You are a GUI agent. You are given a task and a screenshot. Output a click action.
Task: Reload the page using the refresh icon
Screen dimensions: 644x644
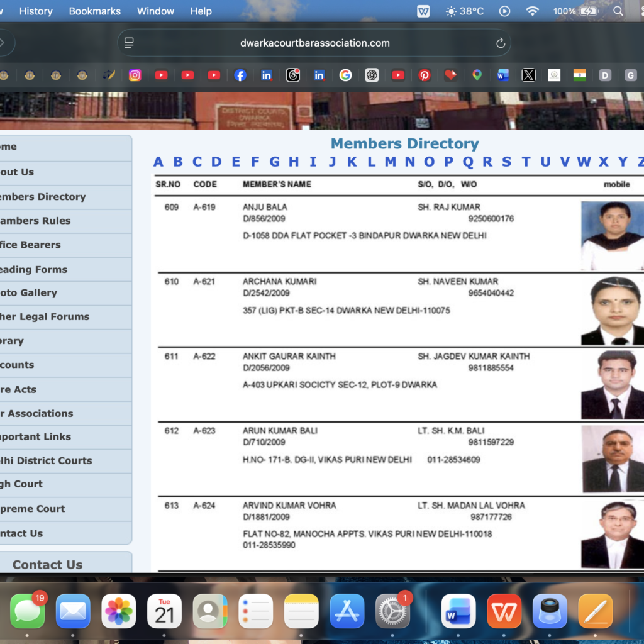(500, 43)
